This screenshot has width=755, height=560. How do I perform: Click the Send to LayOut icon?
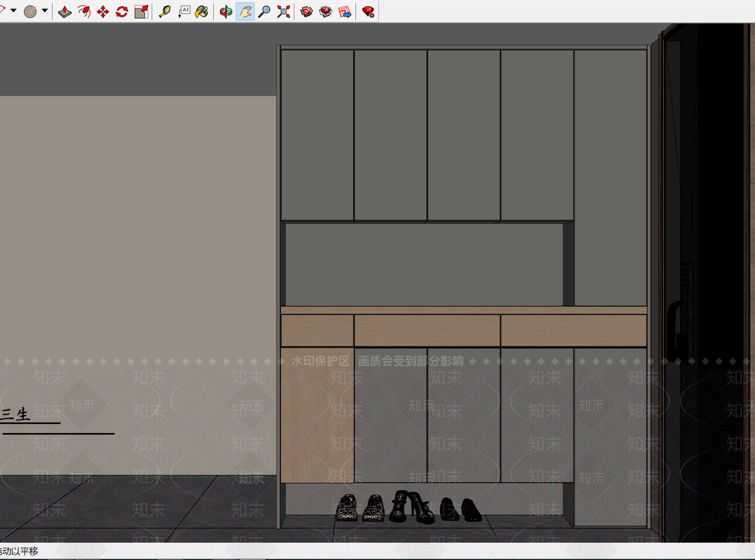point(345,12)
